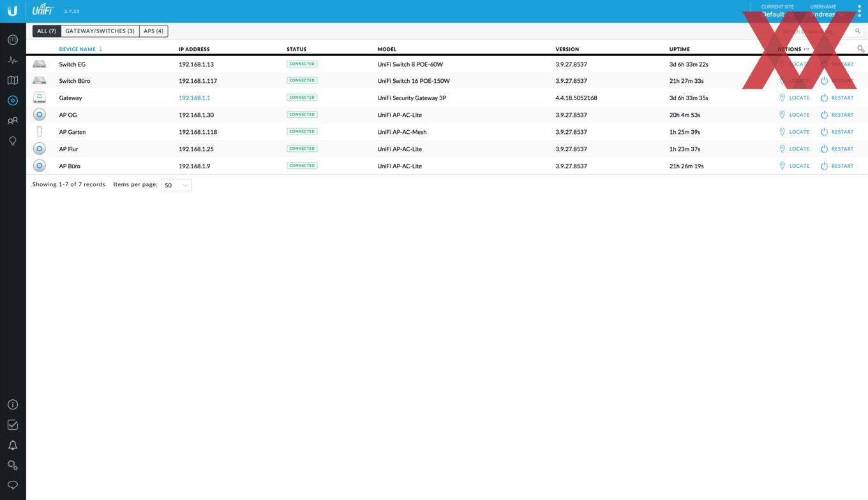The width and height of the screenshot is (868, 500).
Task: Open the Map view from the sidebar
Action: tap(13, 80)
